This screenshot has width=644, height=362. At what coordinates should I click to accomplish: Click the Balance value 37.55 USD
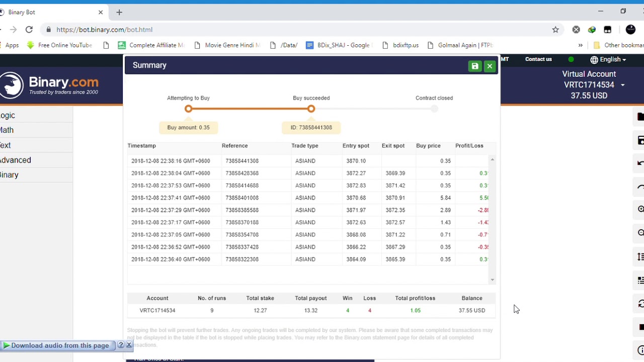click(472, 311)
